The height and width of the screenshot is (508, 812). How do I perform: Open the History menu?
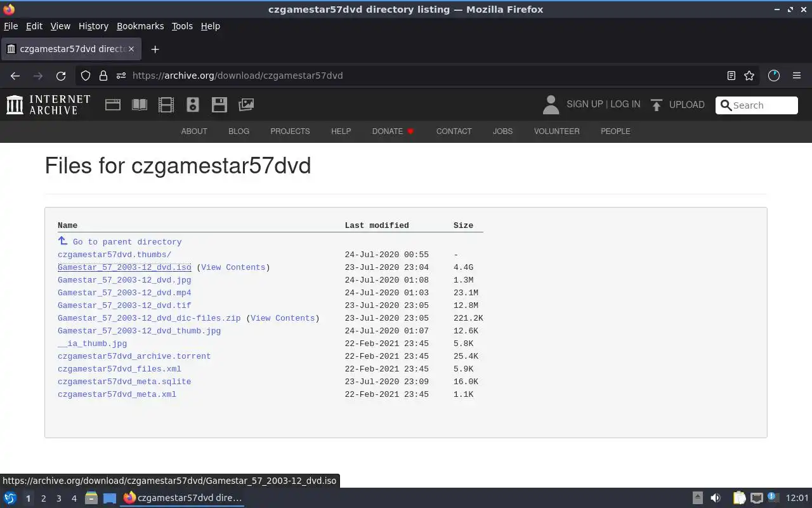(x=93, y=26)
